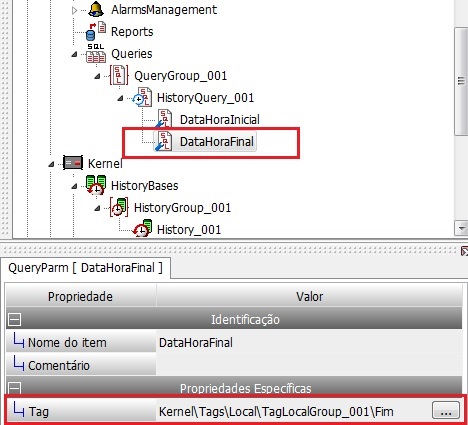Select the QueryParm DataHoraFinal tab
Viewport: 468px width, 425px height.
[85, 268]
